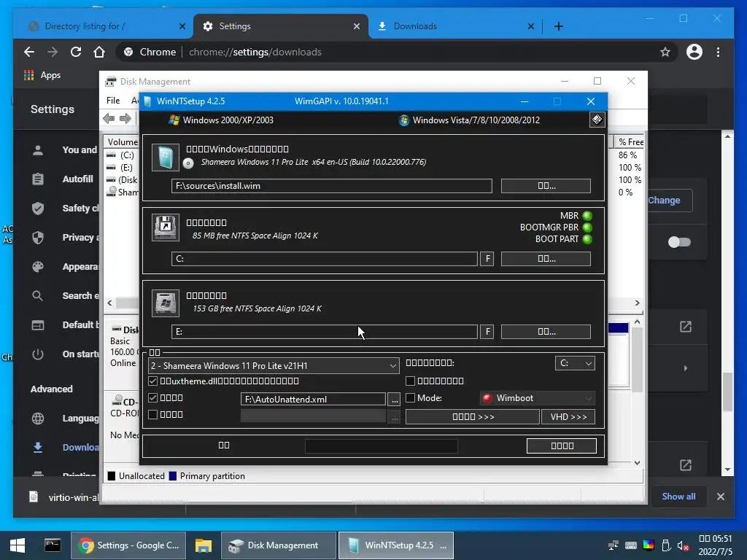747x560 pixels.
Task: Toggle the unattend file checkbox
Action: coord(153,397)
